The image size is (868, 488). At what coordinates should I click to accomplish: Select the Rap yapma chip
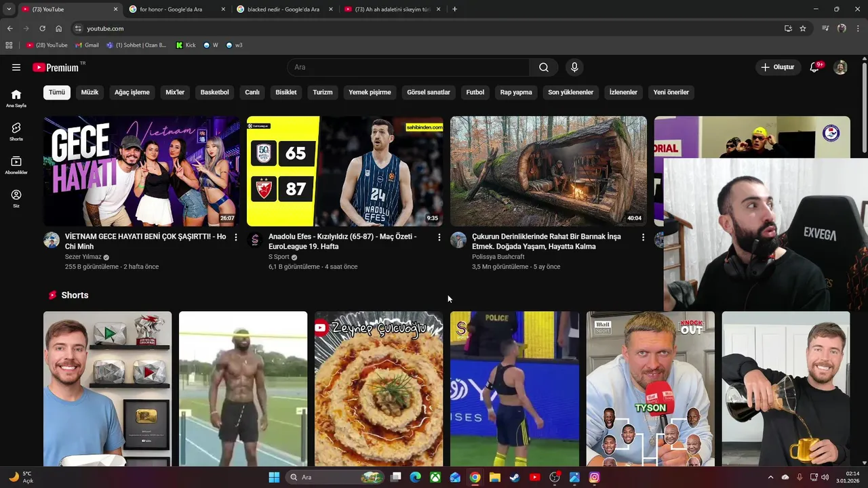tap(516, 92)
